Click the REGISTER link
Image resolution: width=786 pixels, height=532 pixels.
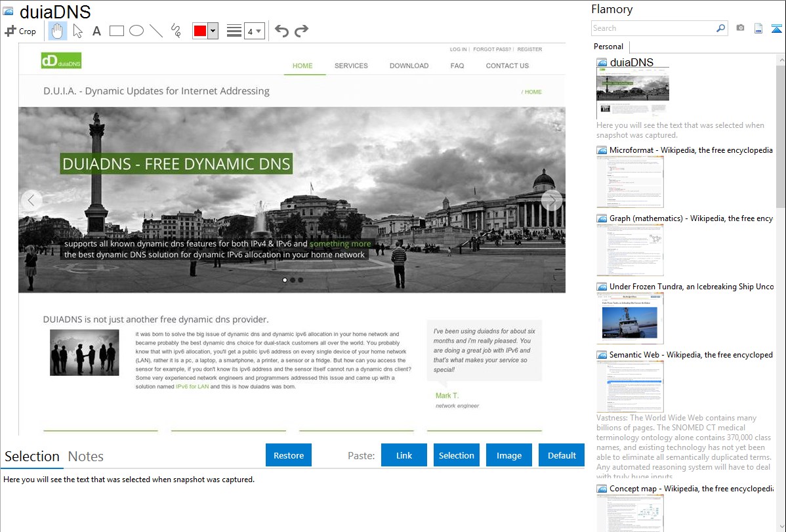point(529,49)
